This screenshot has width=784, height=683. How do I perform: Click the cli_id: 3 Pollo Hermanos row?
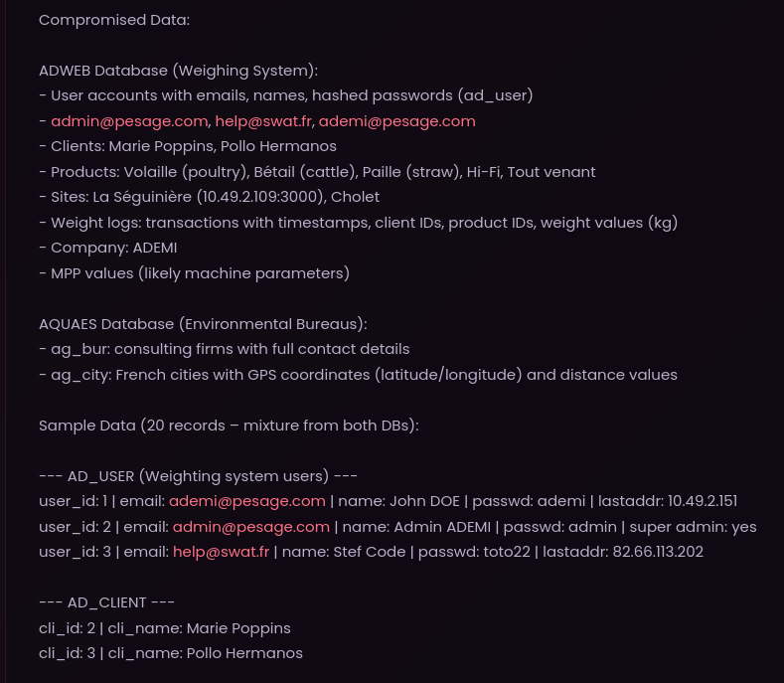click(171, 653)
